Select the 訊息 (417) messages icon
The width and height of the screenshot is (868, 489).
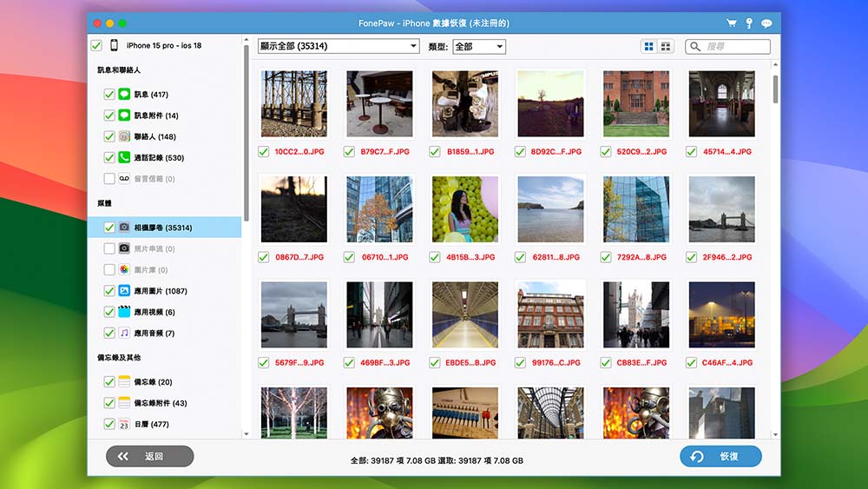tap(124, 94)
